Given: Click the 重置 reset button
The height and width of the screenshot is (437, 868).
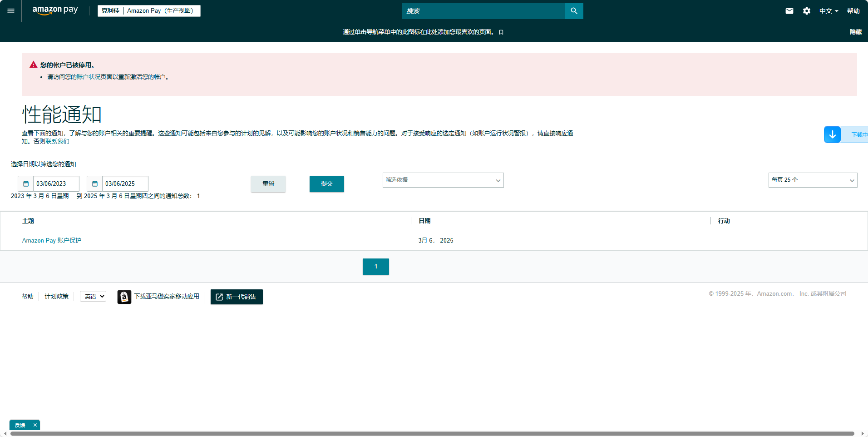Looking at the screenshot, I should [268, 184].
